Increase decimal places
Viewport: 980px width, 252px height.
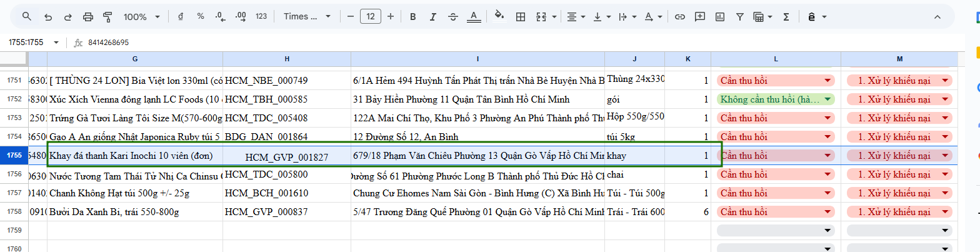(x=240, y=16)
